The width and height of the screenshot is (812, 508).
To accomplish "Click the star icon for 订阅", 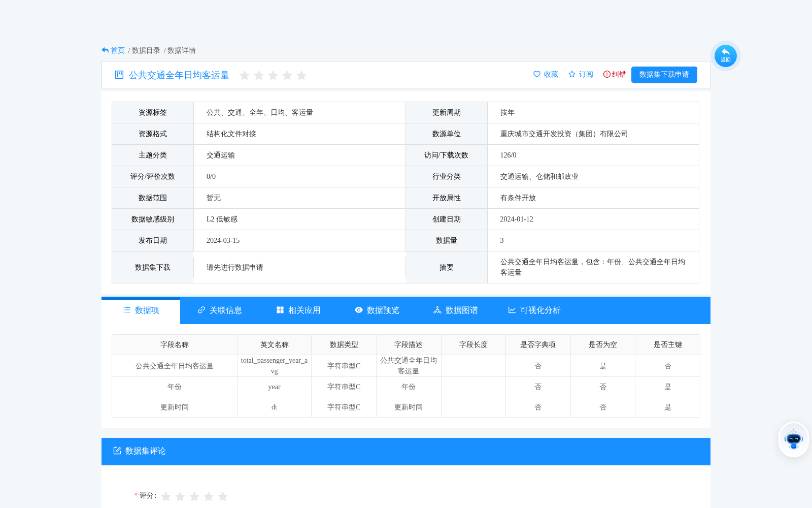I will pyautogui.click(x=572, y=74).
